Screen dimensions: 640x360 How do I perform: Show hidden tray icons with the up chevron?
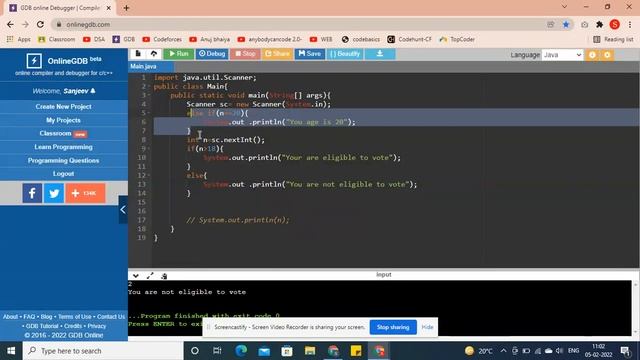pos(503,351)
